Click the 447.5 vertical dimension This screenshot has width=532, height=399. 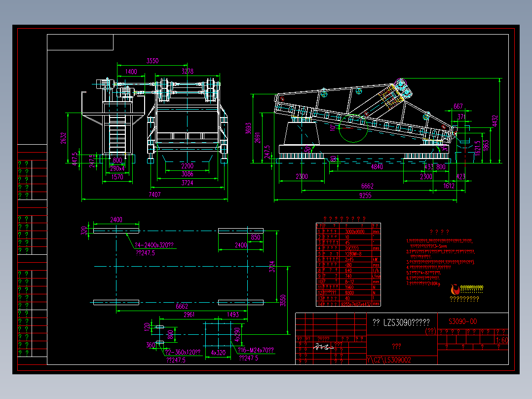click(x=75, y=159)
